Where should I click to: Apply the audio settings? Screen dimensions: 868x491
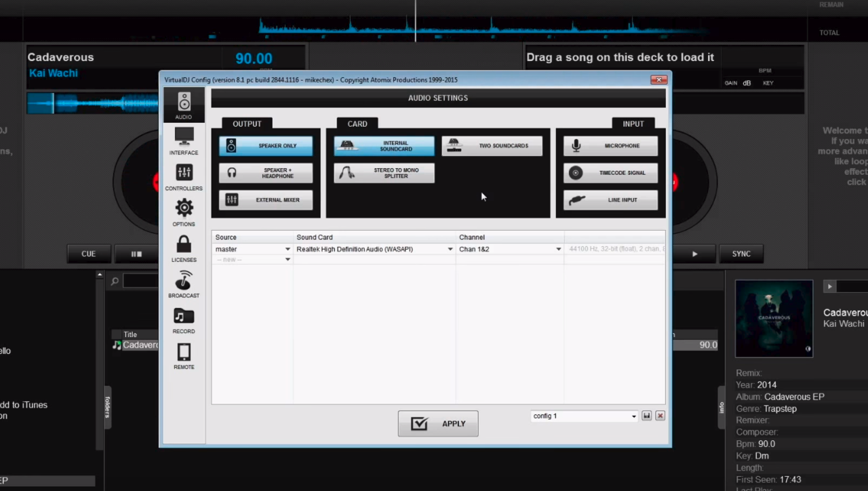tap(438, 424)
